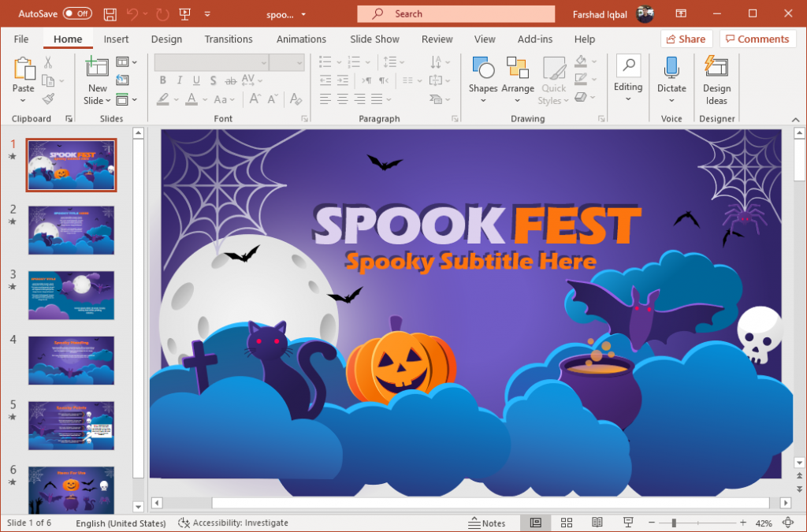Switch to the Transitions ribbon tab

229,39
